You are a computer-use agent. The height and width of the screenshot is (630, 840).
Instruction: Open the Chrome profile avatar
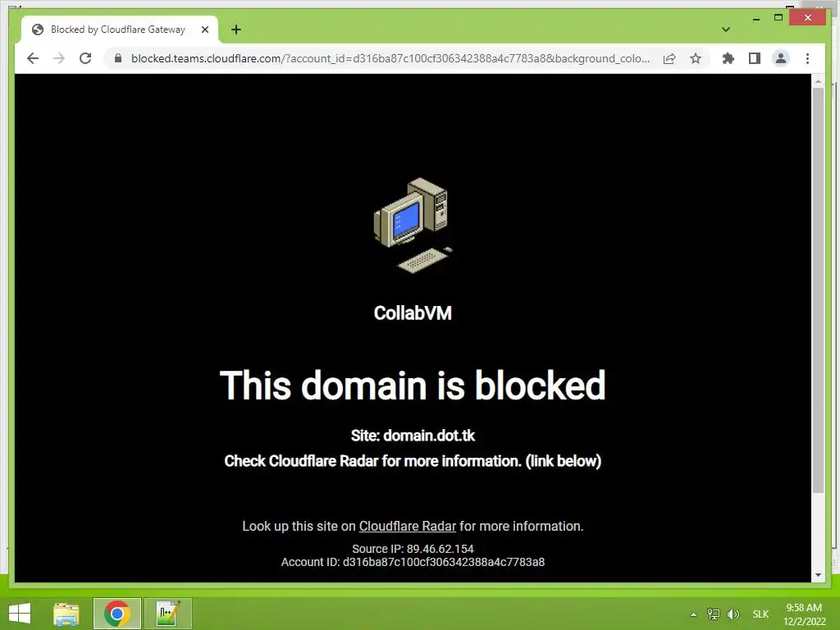point(781,58)
